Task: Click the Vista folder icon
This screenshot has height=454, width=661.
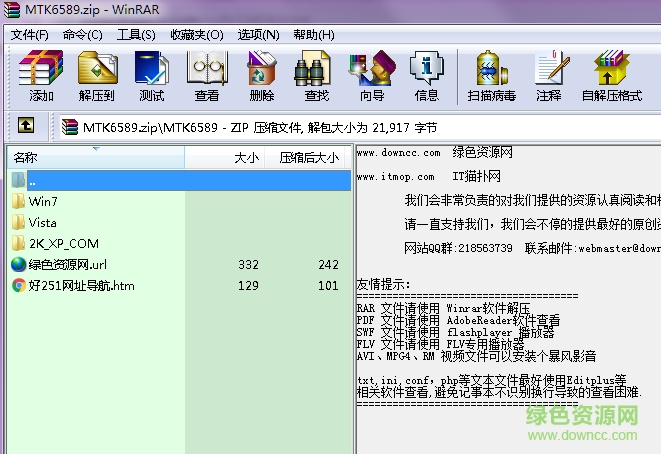Action: pyautogui.click(x=18, y=222)
